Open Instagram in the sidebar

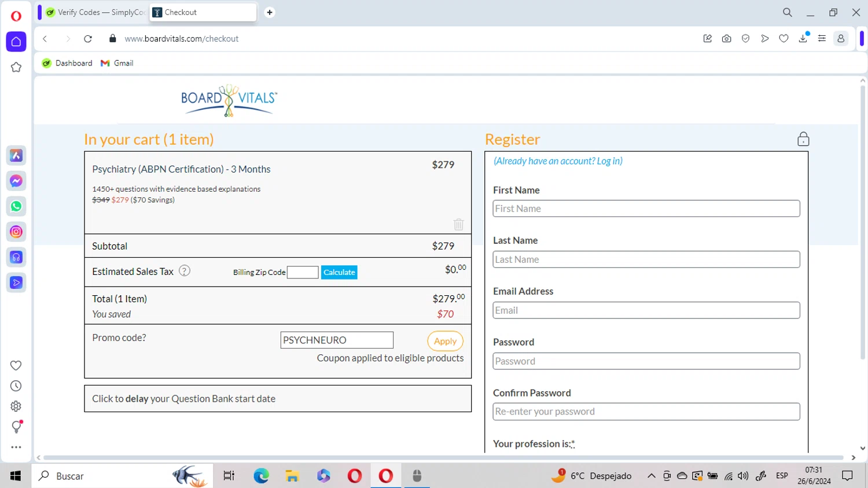16,232
